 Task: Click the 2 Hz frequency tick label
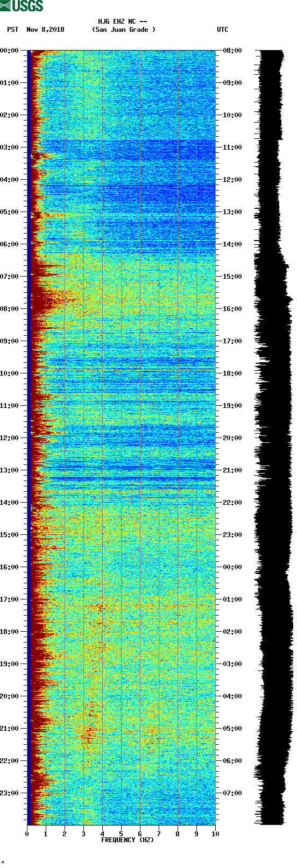[65, 834]
